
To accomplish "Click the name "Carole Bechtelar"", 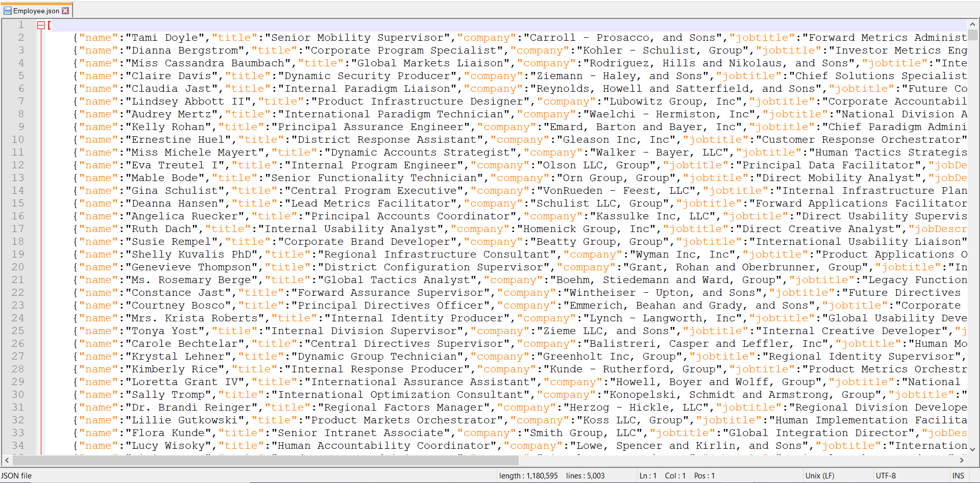I will 184,343.
